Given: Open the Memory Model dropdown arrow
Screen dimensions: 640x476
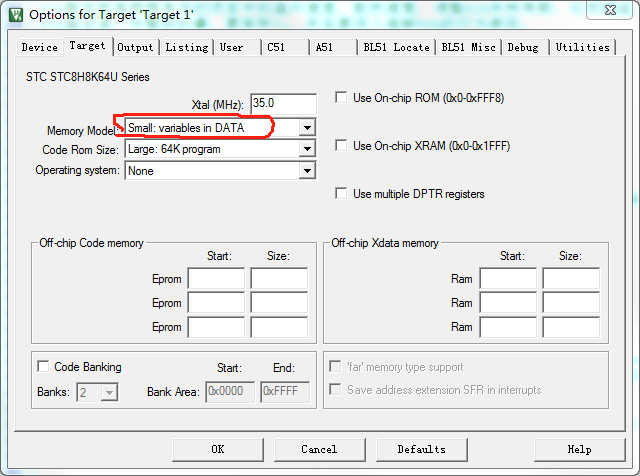Looking at the screenshot, I should click(x=307, y=128).
